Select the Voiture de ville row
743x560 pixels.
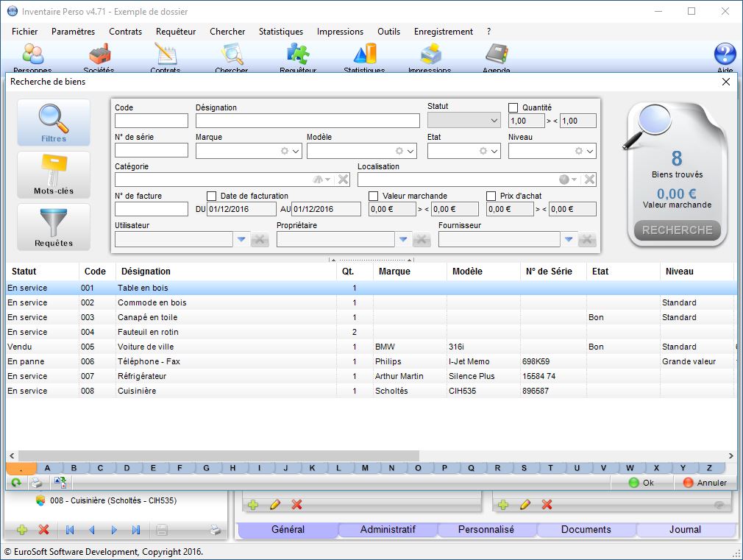147,347
